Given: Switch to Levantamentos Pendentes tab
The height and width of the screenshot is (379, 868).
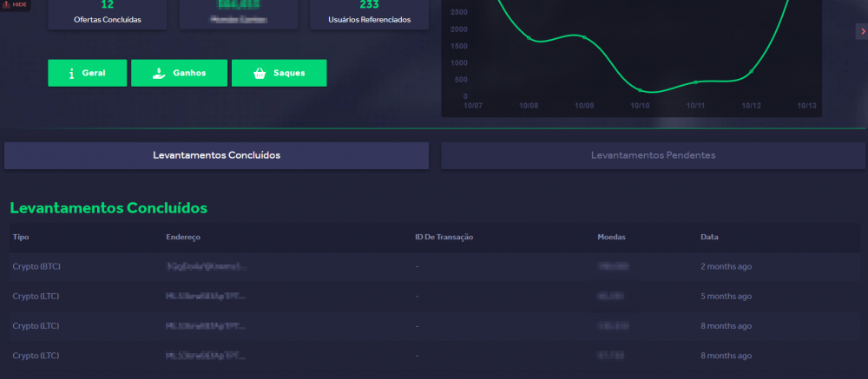Looking at the screenshot, I should pos(653,155).
